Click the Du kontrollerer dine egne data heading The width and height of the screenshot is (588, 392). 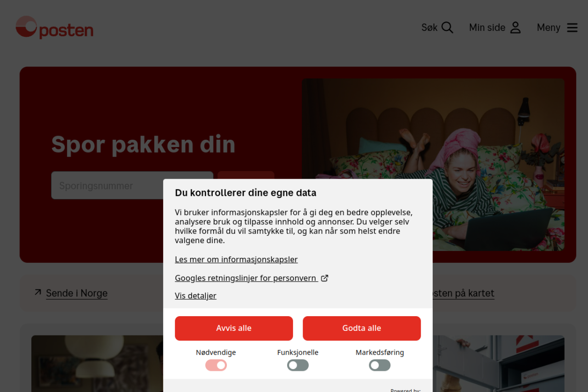tap(246, 193)
